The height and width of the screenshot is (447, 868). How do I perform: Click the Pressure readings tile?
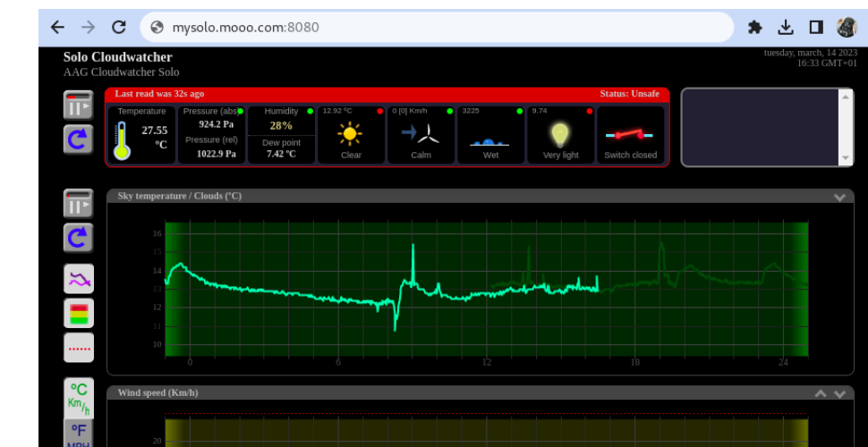point(211,135)
